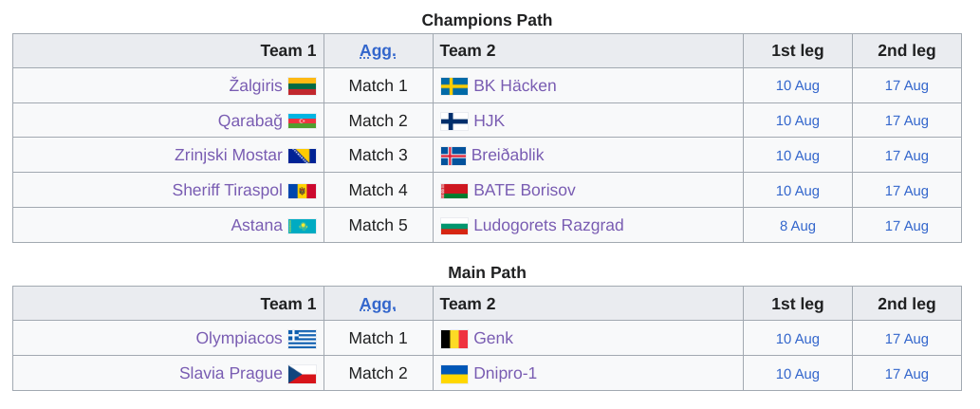This screenshot has width=980, height=409.
Task: Click the Lithuanian flag next to Žalgiris
Action: click(302, 86)
